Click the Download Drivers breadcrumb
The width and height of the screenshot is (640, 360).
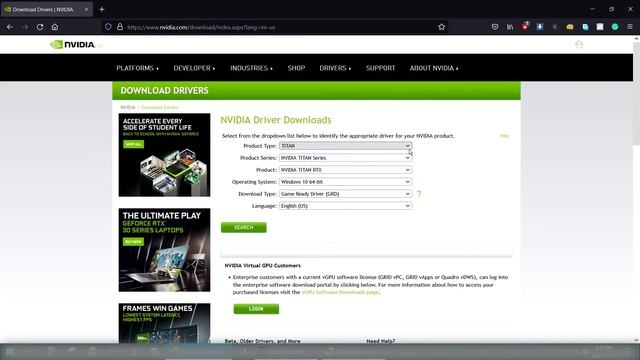tap(160, 107)
